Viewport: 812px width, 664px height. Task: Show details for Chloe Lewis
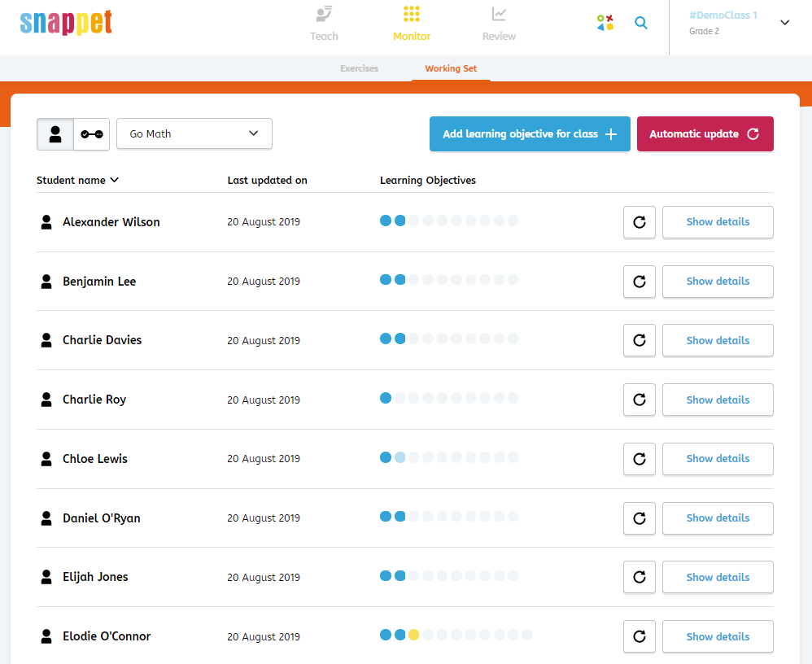point(717,459)
